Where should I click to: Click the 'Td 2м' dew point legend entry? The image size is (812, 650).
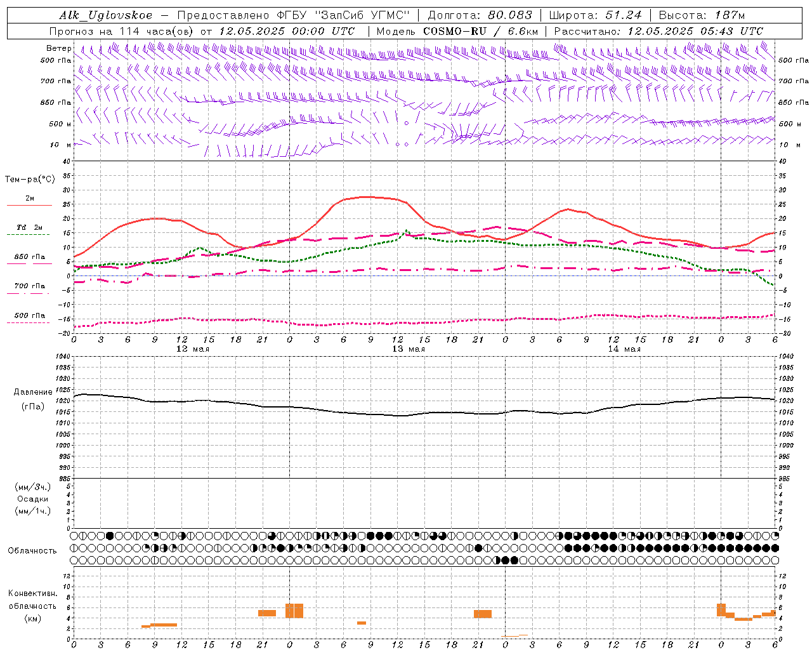(30, 227)
